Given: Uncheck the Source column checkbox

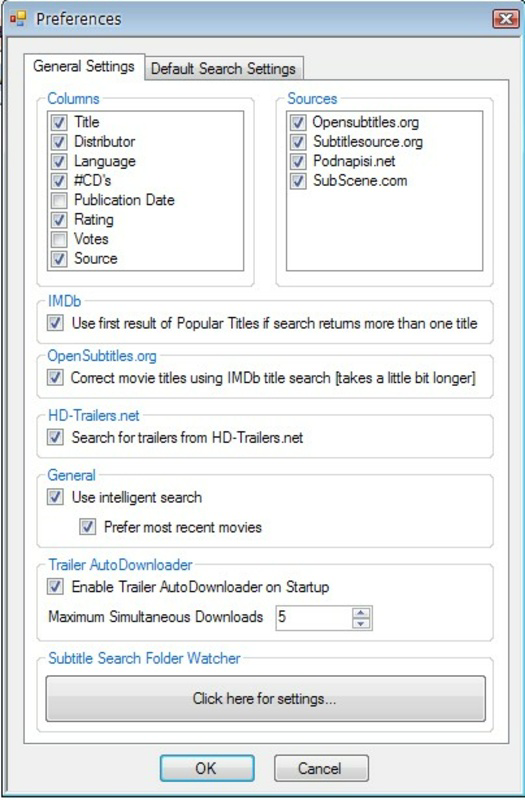Looking at the screenshot, I should (59, 258).
